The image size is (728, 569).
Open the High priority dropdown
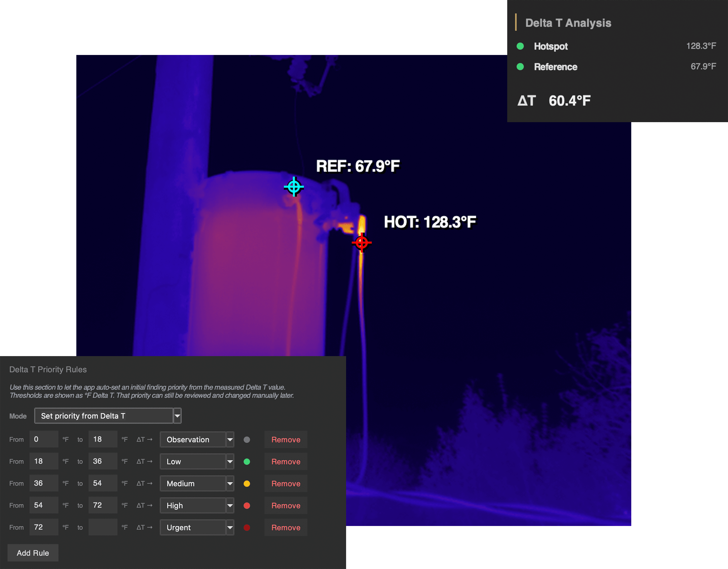pyautogui.click(x=197, y=505)
